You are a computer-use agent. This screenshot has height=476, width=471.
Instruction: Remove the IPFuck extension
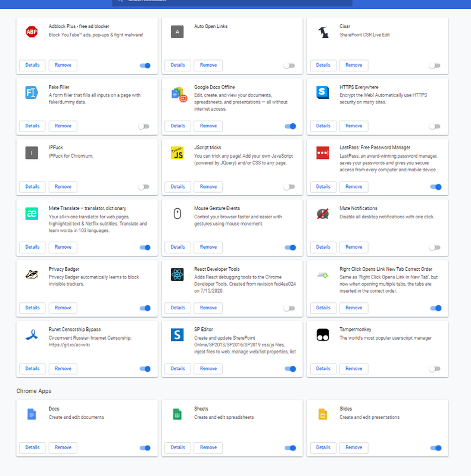pyautogui.click(x=63, y=186)
